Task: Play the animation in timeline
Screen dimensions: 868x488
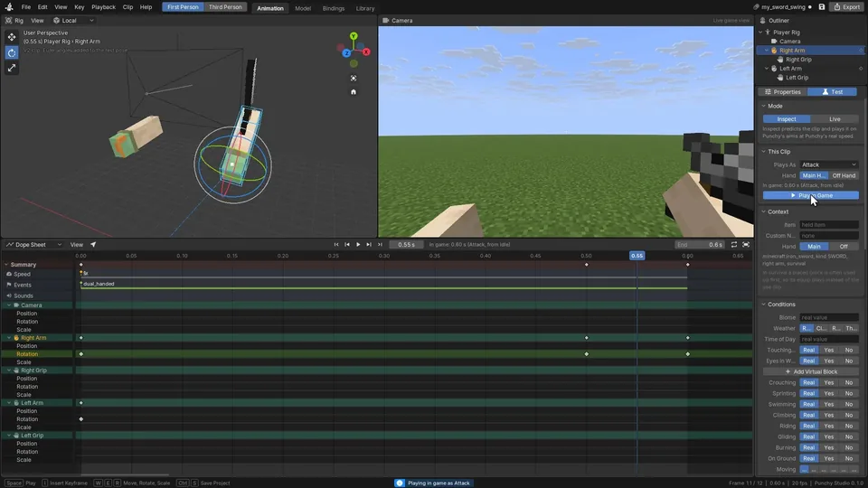Action: click(358, 245)
